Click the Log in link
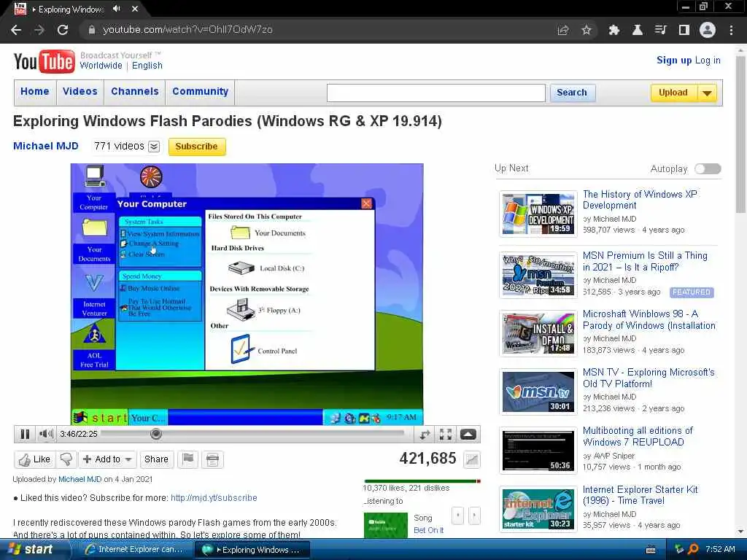Viewport: 747px width, 560px height. (708, 61)
